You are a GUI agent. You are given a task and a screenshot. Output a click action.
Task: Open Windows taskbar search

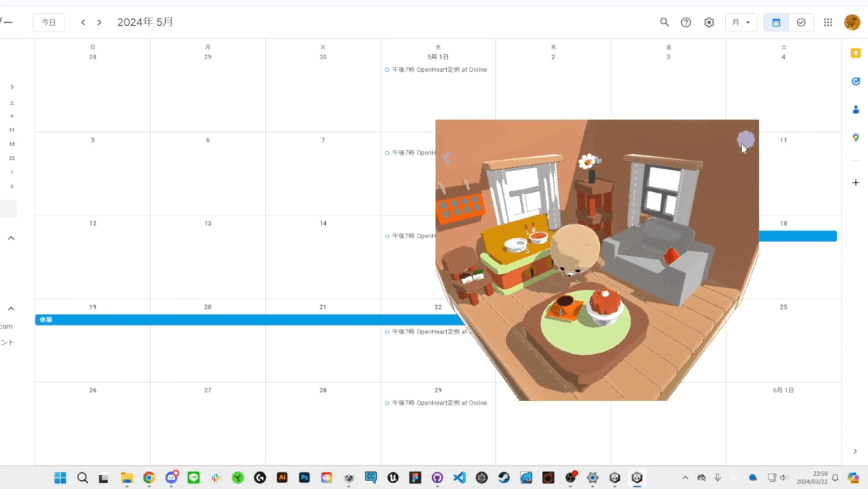pos(83,478)
